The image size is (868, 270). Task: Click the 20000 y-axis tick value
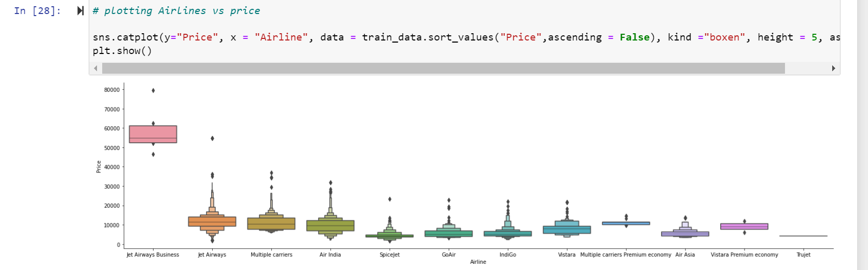(x=112, y=206)
